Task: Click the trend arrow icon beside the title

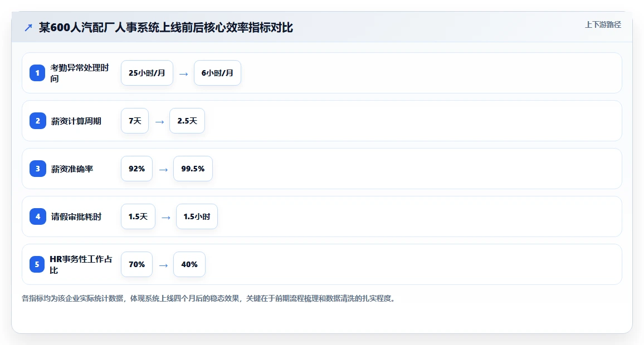Action: pos(28,28)
